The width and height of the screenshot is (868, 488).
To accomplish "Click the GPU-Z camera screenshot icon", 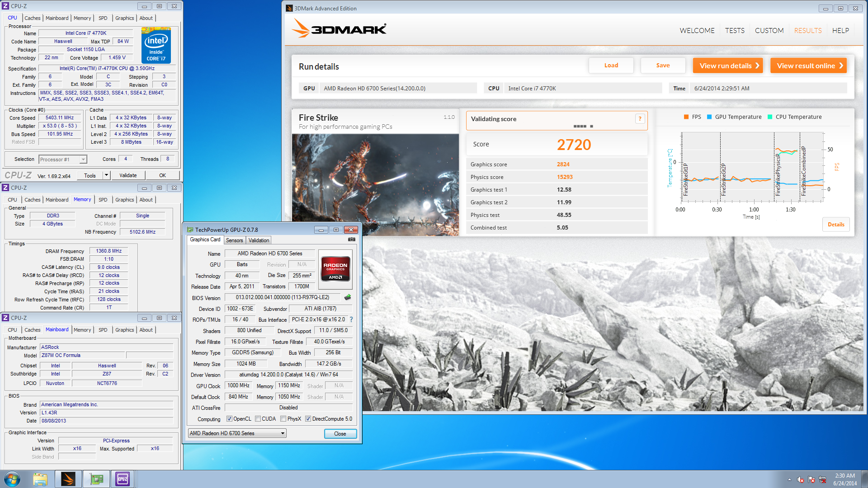I will [351, 239].
